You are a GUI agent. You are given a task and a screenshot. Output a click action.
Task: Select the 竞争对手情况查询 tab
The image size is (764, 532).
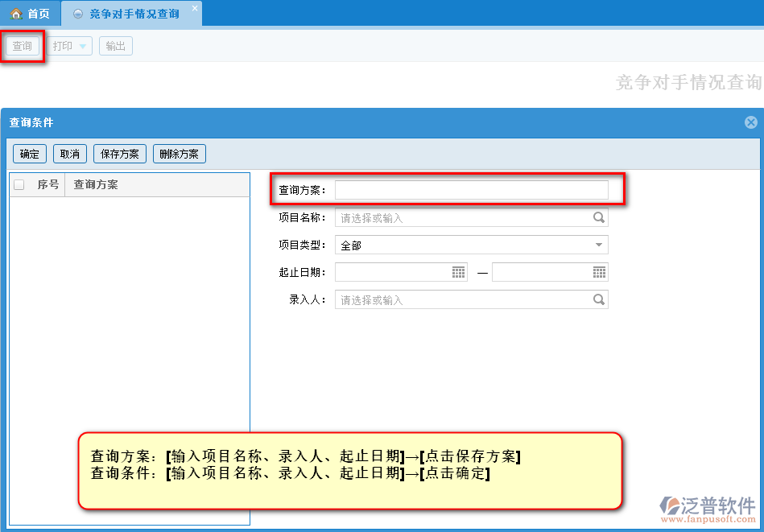131,14
